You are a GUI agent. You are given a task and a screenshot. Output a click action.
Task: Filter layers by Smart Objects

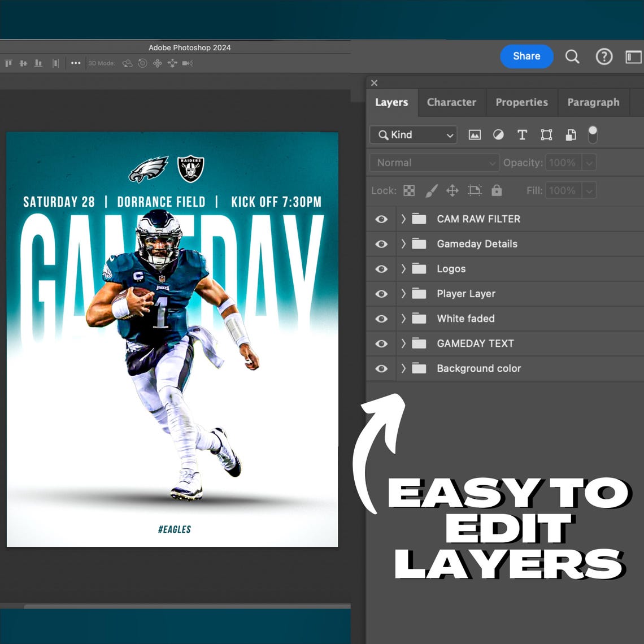[x=570, y=134]
